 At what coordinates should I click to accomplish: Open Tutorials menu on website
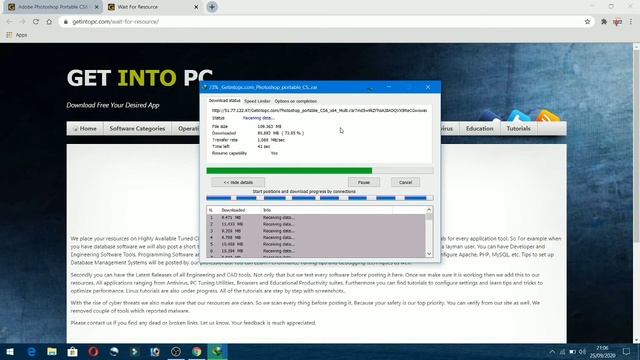(x=518, y=129)
